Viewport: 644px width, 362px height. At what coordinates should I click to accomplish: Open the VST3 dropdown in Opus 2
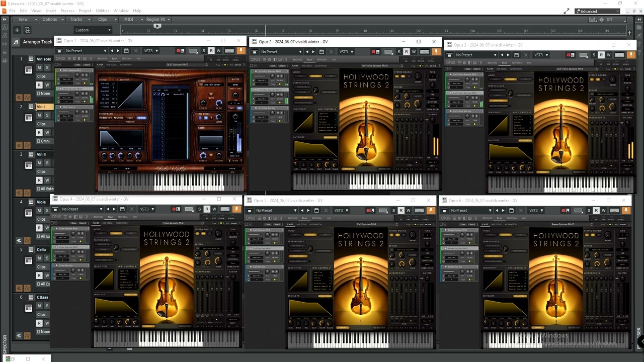pyautogui.click(x=346, y=52)
